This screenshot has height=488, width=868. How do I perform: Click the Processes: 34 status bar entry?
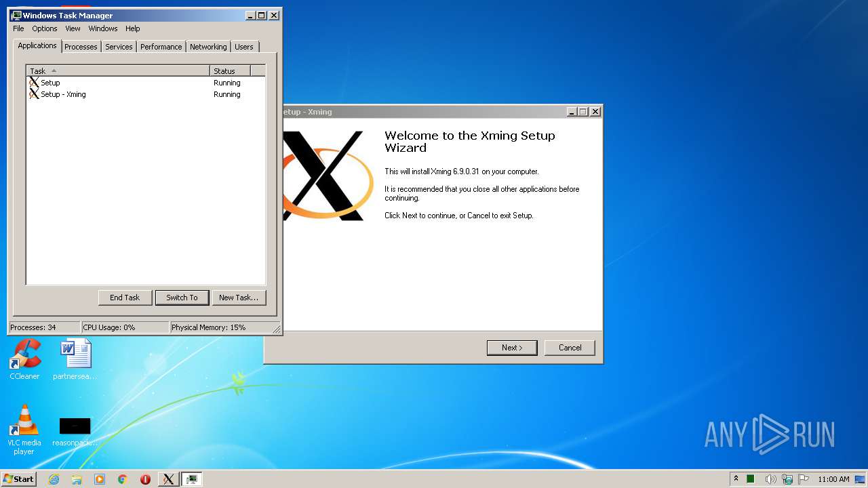click(x=44, y=327)
